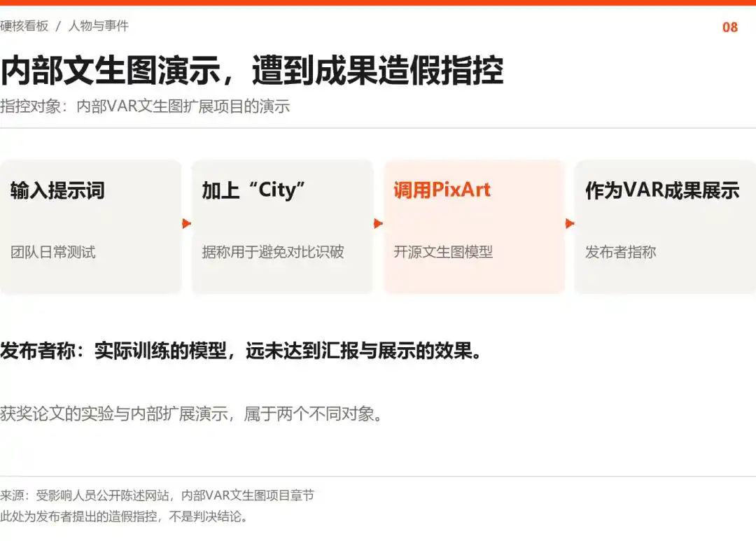Screen dimensions: 756x541
Task: Click the orange heading 调用PixArt
Action: point(442,190)
